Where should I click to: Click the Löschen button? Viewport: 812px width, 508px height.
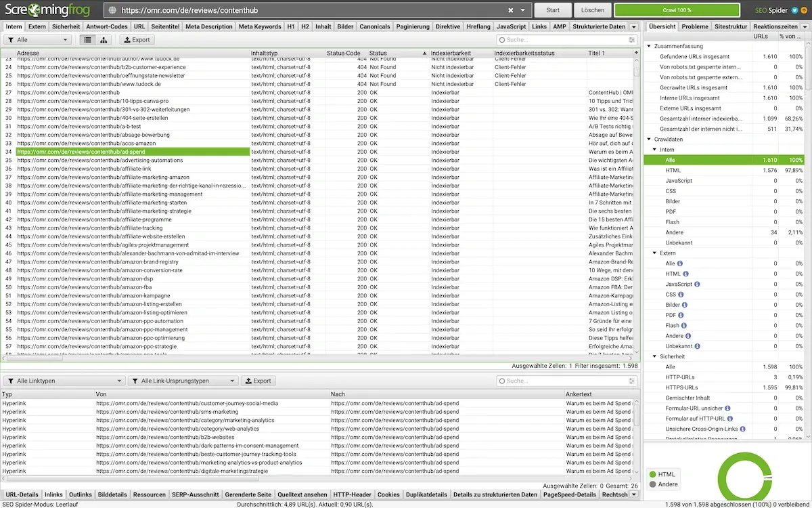click(592, 10)
